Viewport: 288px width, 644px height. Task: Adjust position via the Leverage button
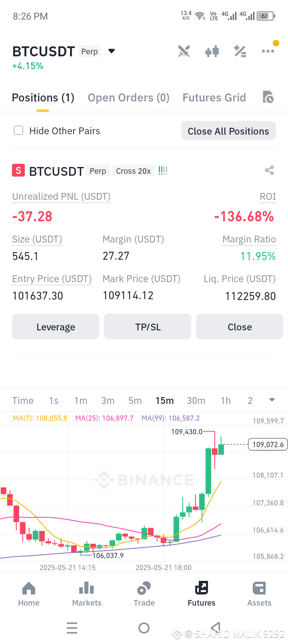tap(56, 327)
